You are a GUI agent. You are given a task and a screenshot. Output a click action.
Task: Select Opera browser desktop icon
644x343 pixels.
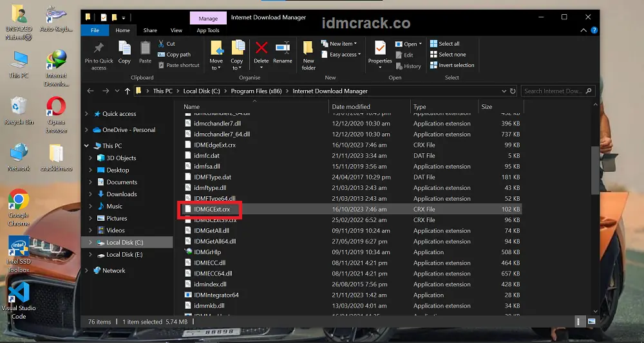pos(56,115)
